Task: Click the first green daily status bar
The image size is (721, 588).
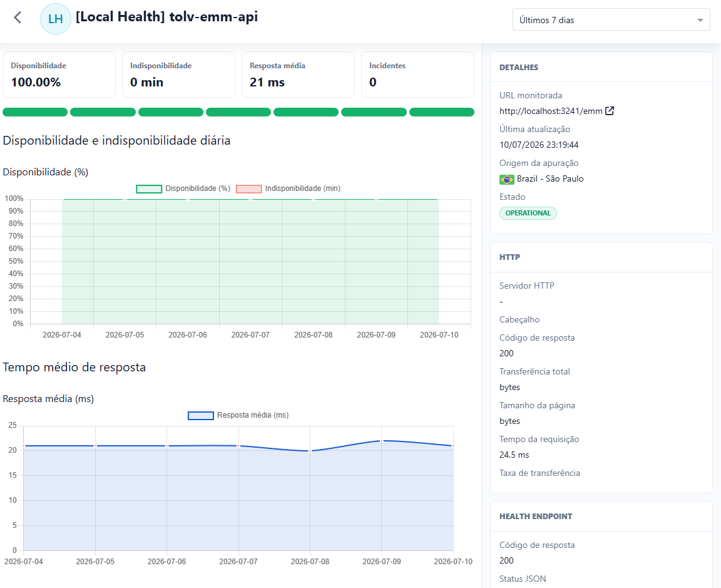Action: click(x=35, y=112)
